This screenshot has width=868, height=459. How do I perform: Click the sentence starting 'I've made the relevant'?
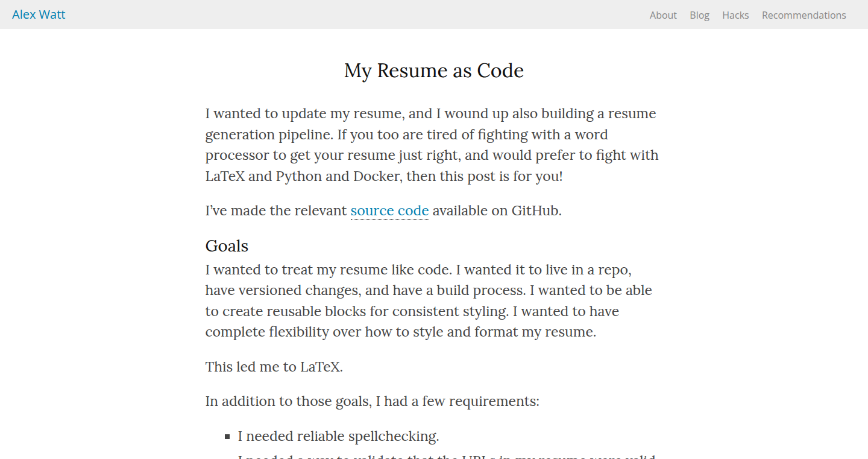383,211
